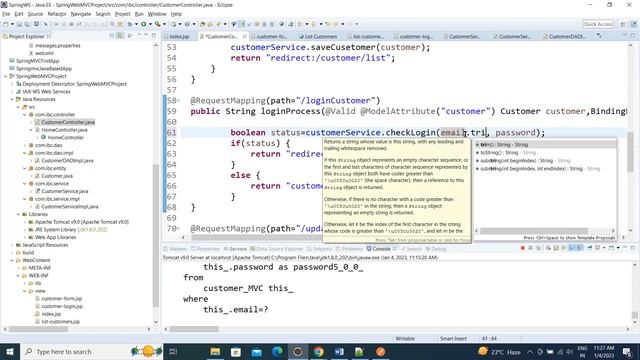Click Display Selected Console icon
The image size is (640, 360).
point(597,248)
